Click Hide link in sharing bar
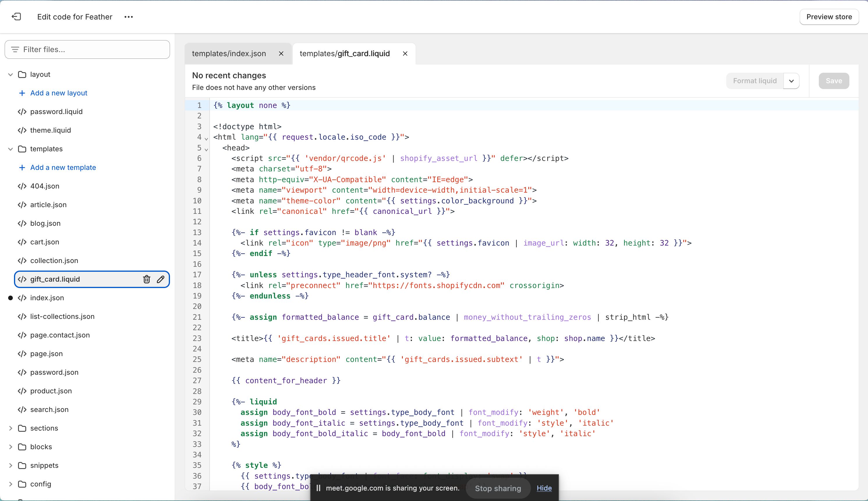This screenshot has height=501, width=868. point(544,488)
